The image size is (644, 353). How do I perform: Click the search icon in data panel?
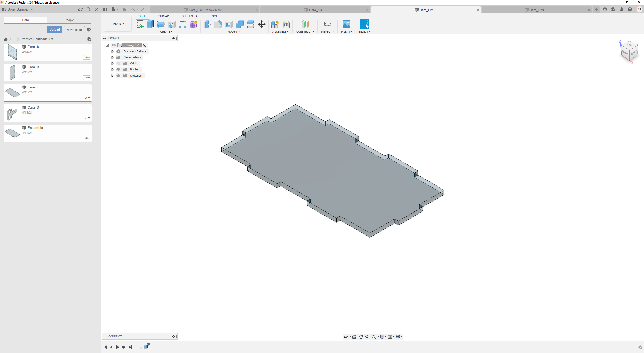pos(89,9)
